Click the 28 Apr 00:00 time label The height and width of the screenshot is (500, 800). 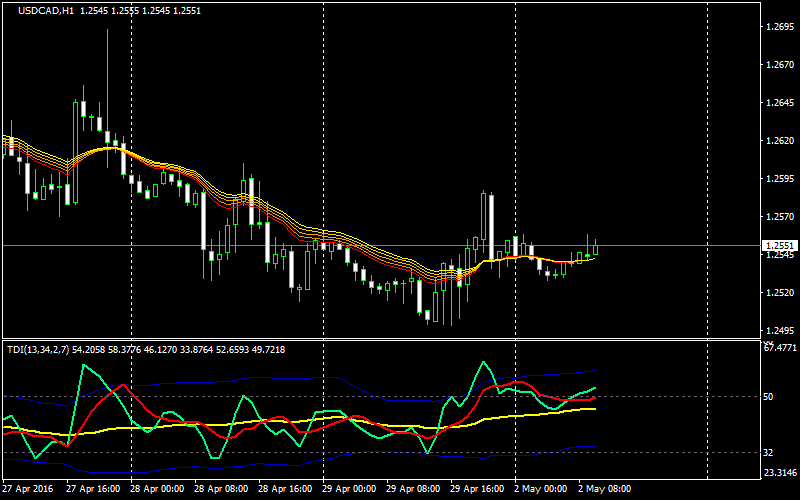156,489
